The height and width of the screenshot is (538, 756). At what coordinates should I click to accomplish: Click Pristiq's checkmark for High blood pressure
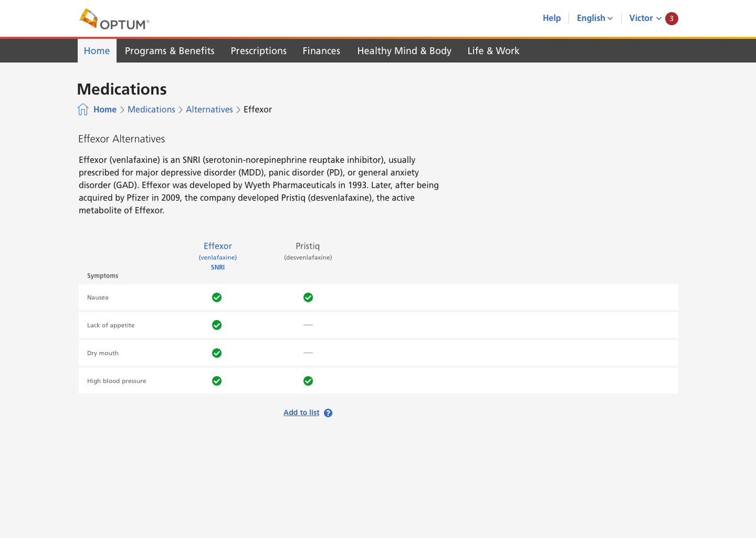[x=308, y=381]
